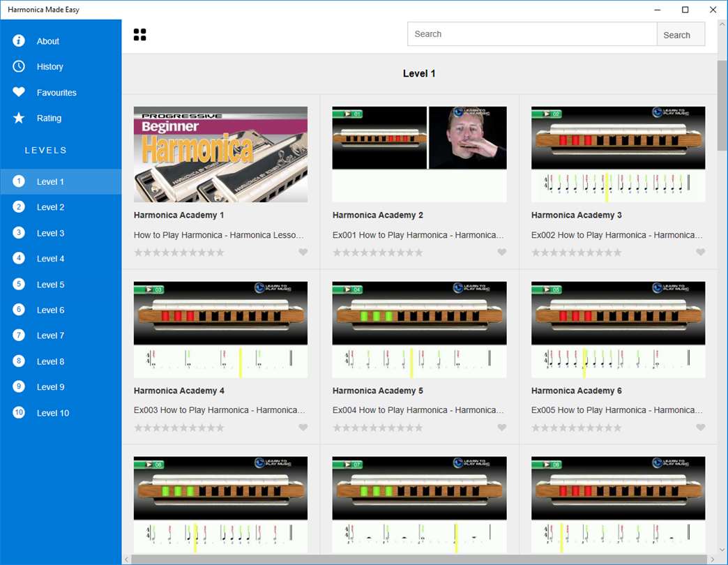The image size is (728, 565).
Task: Open Harmonica Academy 2 title link
Action: (377, 215)
